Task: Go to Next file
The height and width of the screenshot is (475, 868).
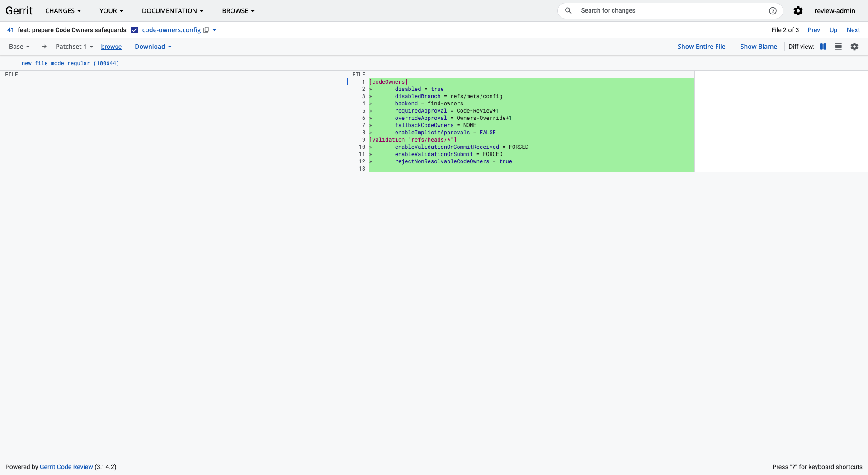Action: (x=853, y=30)
